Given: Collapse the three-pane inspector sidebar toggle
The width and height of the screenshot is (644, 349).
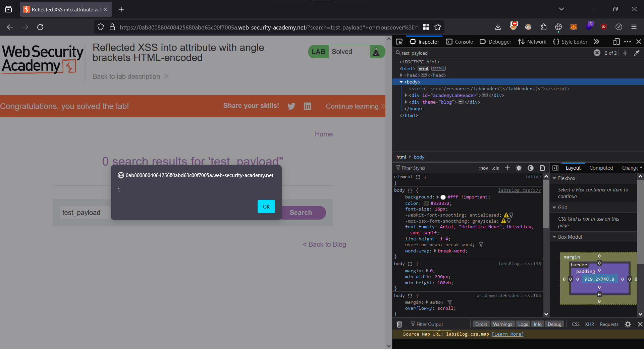Looking at the screenshot, I should pos(555,168).
